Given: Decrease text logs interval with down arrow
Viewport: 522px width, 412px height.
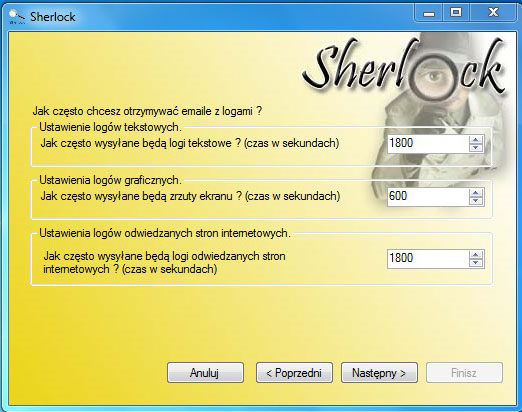Looking at the screenshot, I should [476, 148].
